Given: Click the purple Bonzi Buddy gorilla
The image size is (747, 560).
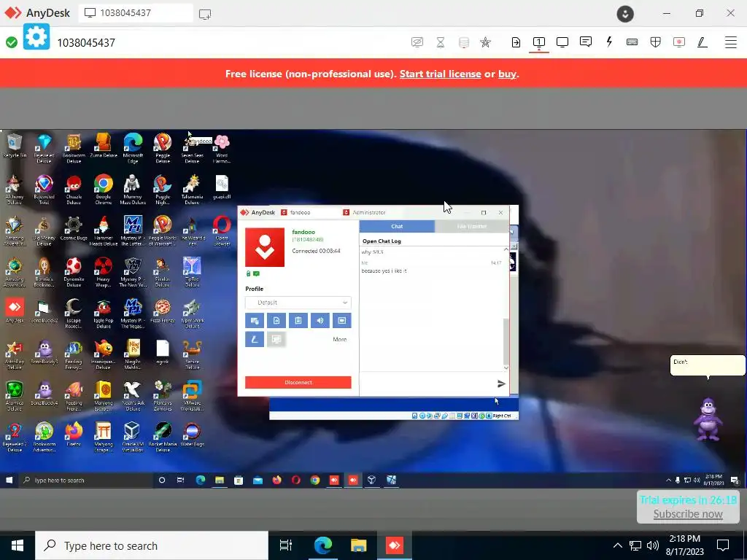Looking at the screenshot, I should (708, 419).
